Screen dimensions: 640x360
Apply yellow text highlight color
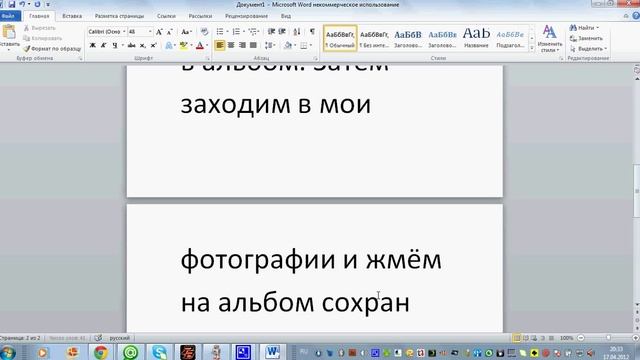tap(184, 46)
